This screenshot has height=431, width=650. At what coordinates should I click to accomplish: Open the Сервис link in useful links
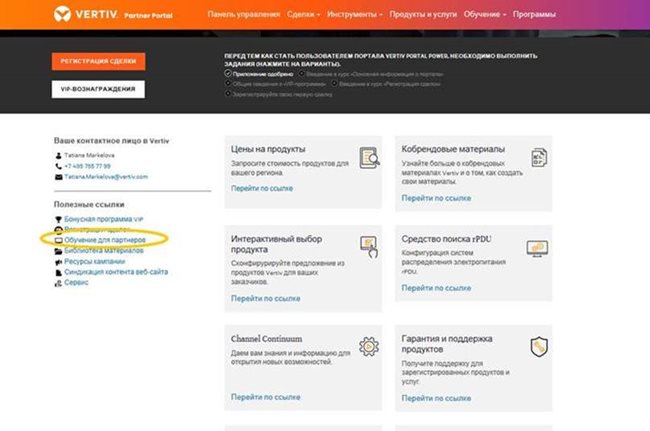(x=76, y=283)
